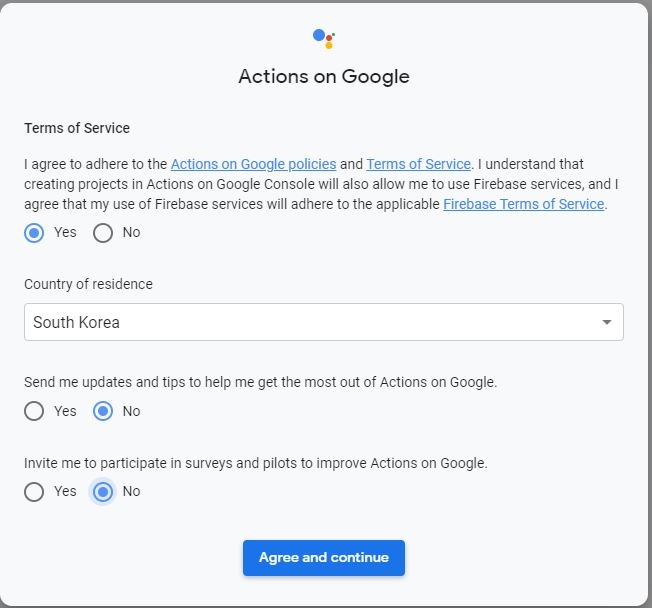
Task: Click the bold Terms of Service heading
Action: click(x=77, y=128)
